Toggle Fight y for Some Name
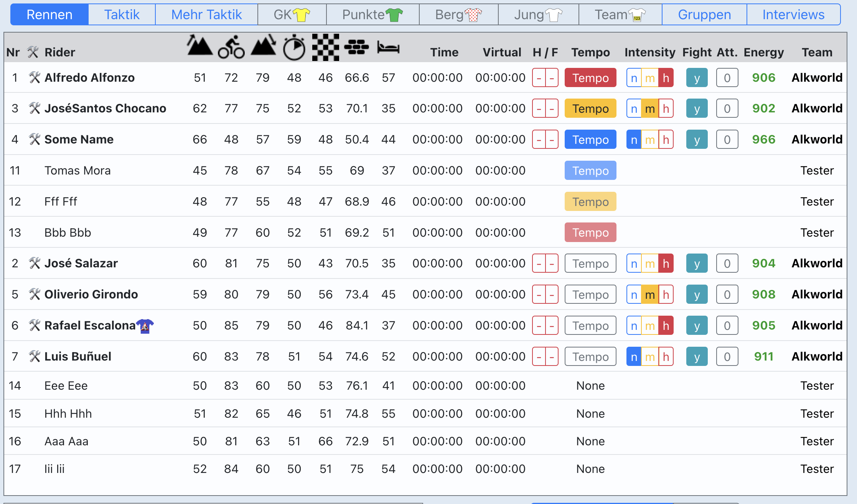 point(697,140)
